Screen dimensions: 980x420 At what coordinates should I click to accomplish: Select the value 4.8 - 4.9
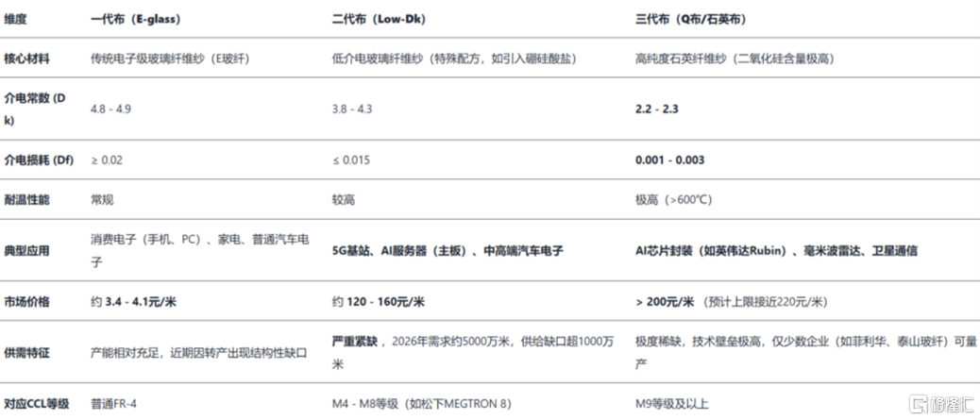110,109
